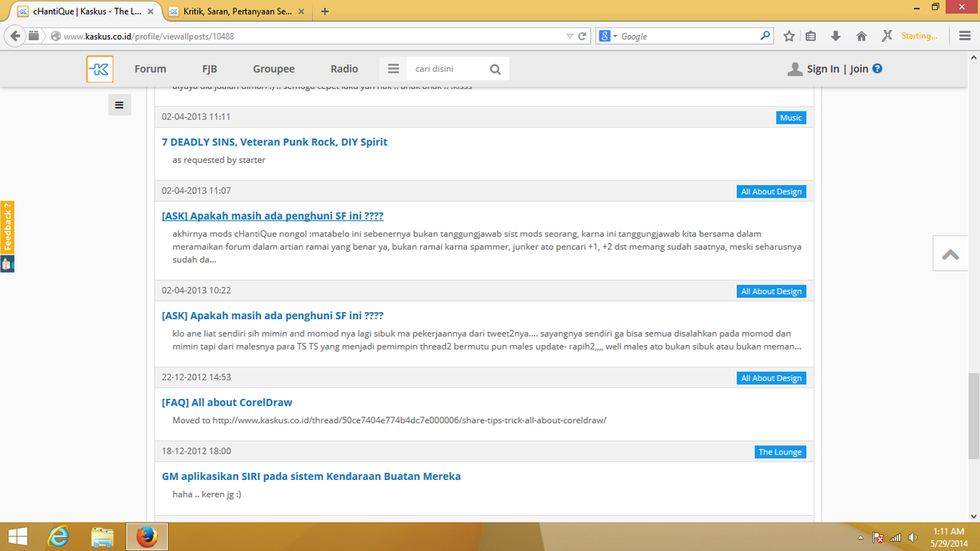980x551 pixels.
Task: Click All About Design tag dated 22-12-2012
Action: click(772, 378)
